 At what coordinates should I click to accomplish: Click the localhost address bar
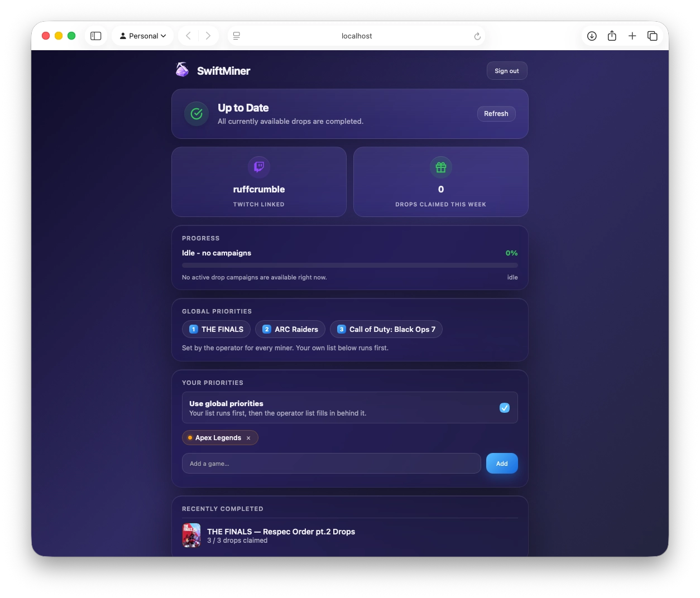pyautogui.click(x=357, y=36)
